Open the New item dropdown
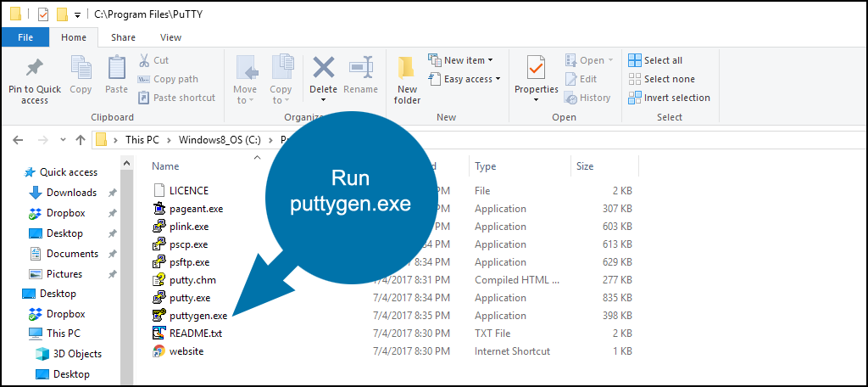This screenshot has width=868, height=387. 460,60
